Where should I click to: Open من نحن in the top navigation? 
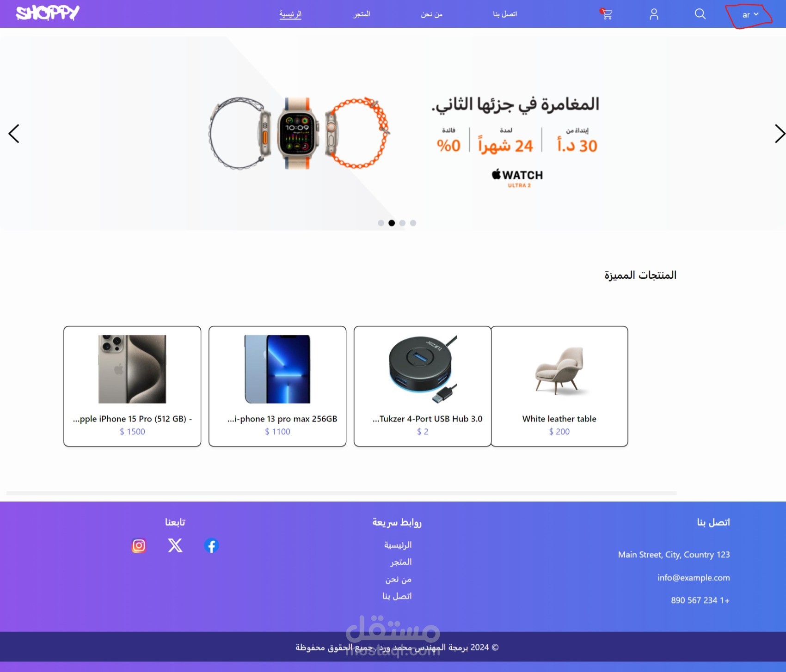[431, 14]
